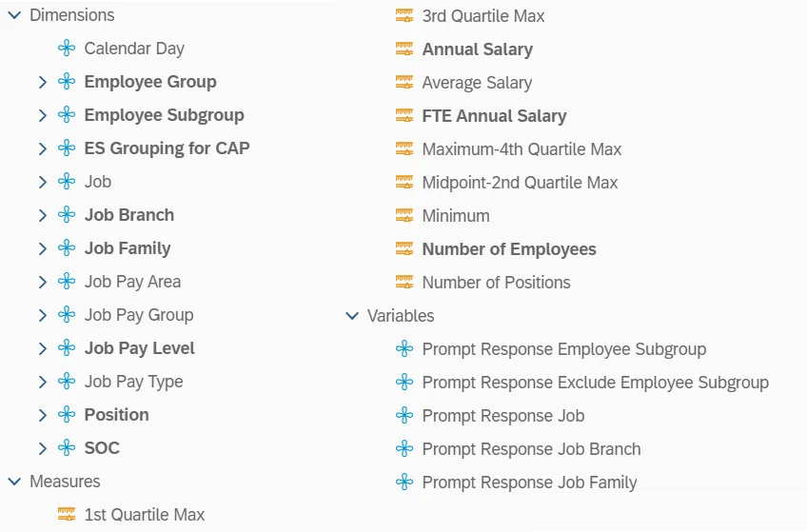Screen dimensions: 807x532
Task: Click the Prompt Response Job variable icon
Action: click(x=404, y=416)
